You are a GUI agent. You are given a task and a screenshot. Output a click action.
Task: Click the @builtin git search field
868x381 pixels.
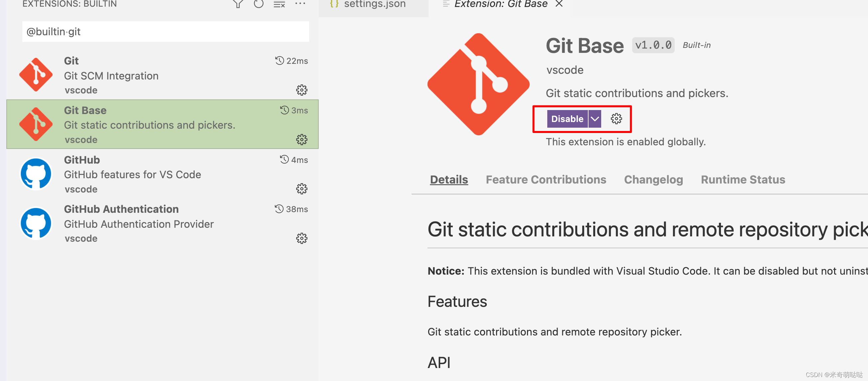click(x=165, y=32)
